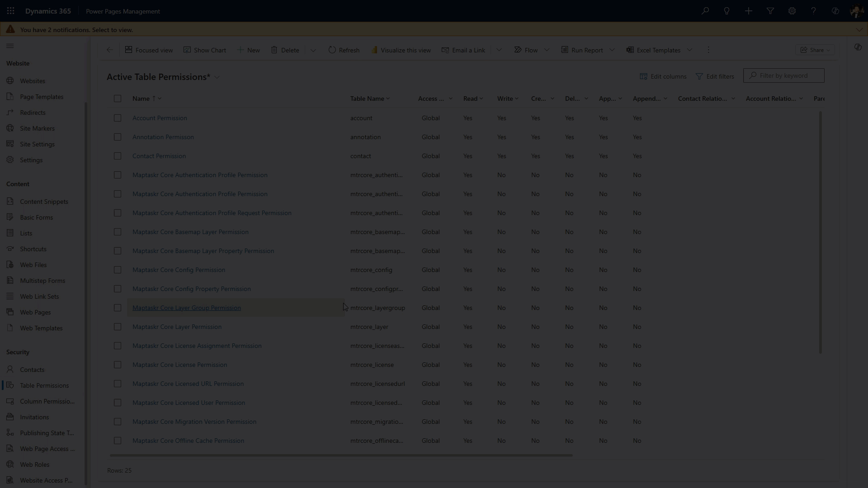Viewport: 868px width, 488px height.
Task: Click the back arrow in command bar
Action: point(110,50)
